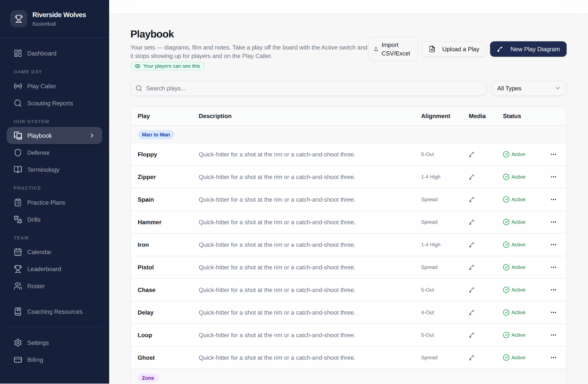Image resolution: width=588 pixels, height=384 pixels.
Task: Toggle Active status for Zipper
Action: (514, 177)
